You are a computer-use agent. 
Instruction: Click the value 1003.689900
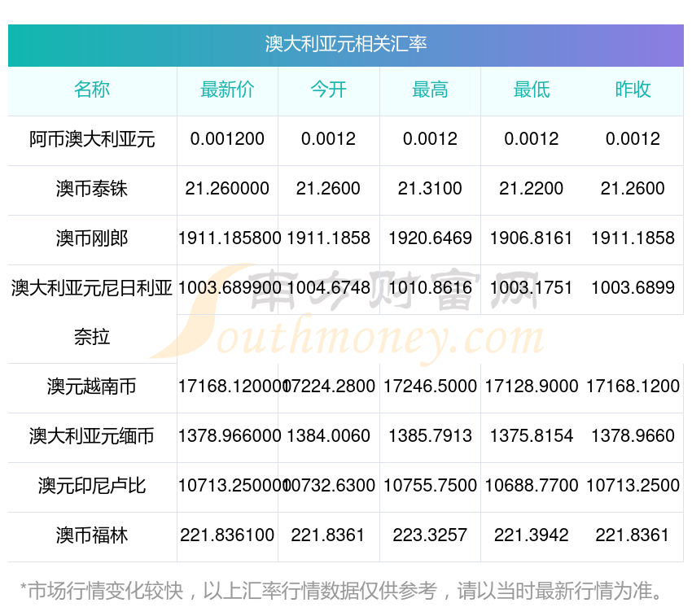pyautogui.click(x=230, y=288)
